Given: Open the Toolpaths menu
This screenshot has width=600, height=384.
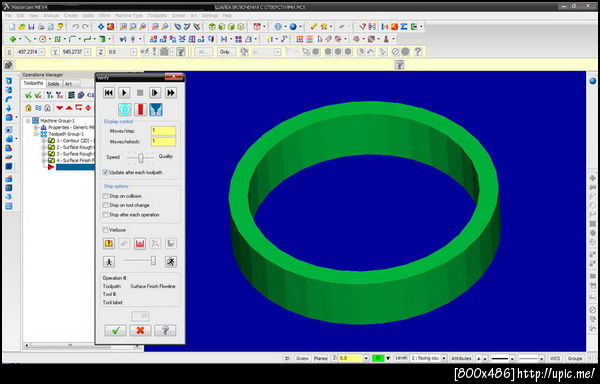Looking at the screenshot, I should [x=157, y=16].
